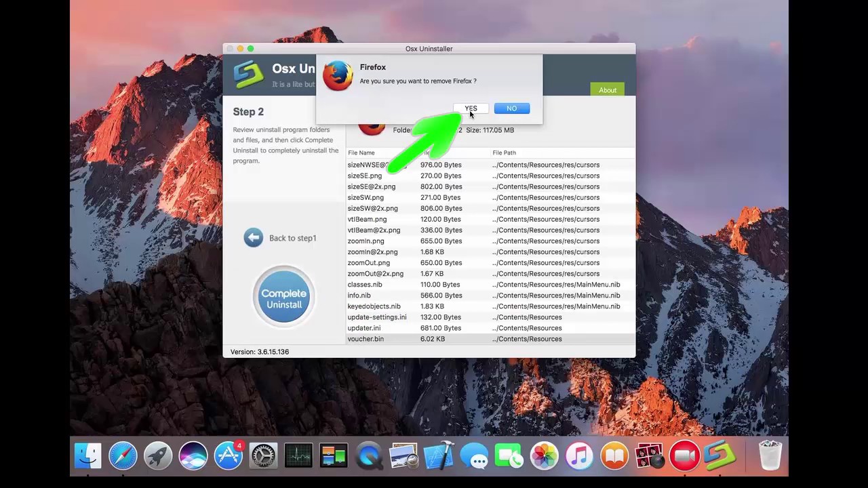This screenshot has height=488, width=868.
Task: Click the Osx Uninstaller logo in header
Action: pos(248,75)
